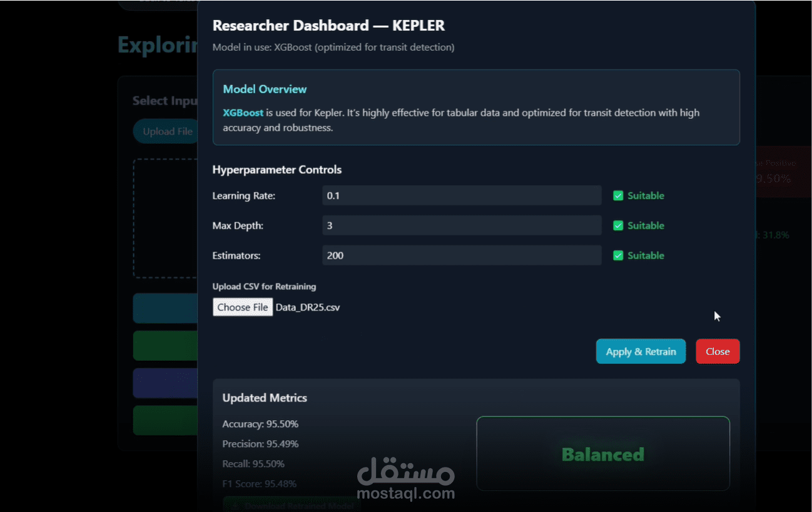
Task: Click the Updated Metrics section title
Action: click(x=265, y=397)
